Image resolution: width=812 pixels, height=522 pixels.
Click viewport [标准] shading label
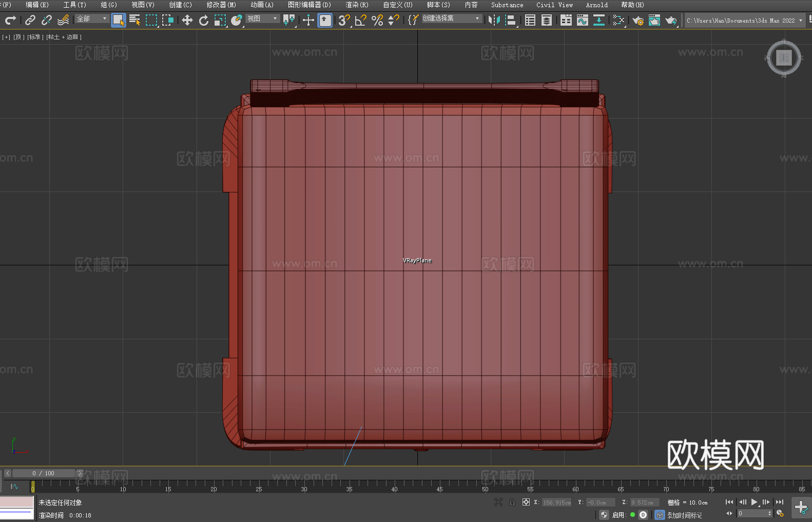(x=35, y=37)
